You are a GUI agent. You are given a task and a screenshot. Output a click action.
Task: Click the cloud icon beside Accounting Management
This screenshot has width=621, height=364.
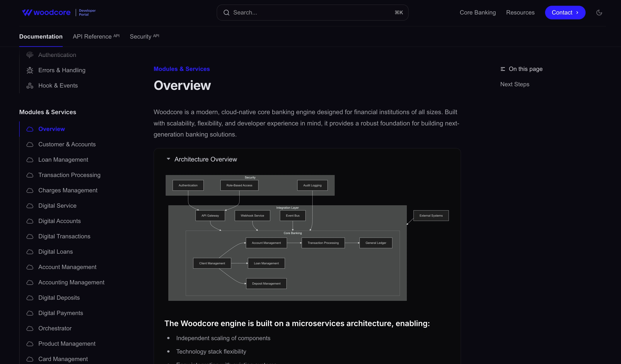point(30,282)
